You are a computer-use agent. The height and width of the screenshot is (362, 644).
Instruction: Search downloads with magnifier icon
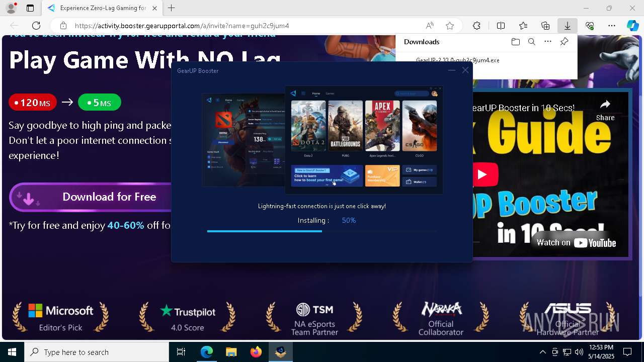point(531,42)
